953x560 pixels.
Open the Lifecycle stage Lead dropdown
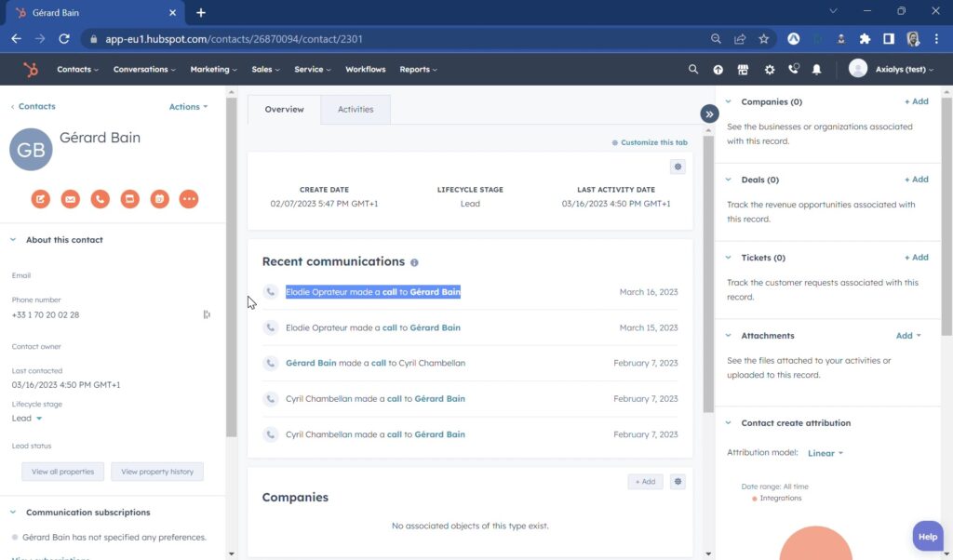pyautogui.click(x=27, y=418)
